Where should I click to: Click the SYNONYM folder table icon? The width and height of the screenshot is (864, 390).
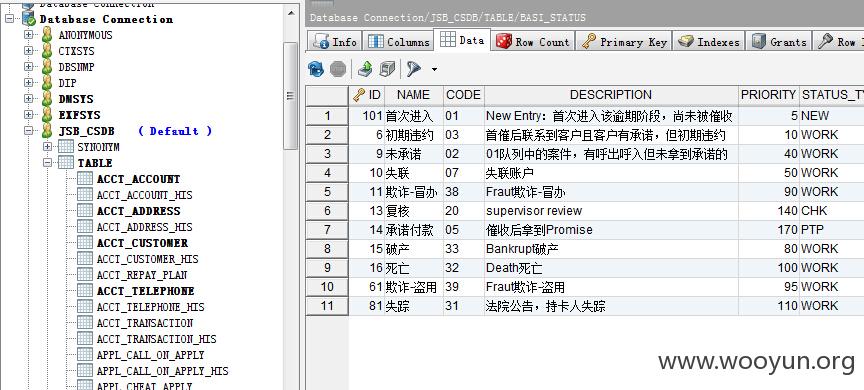pyautogui.click(x=66, y=147)
